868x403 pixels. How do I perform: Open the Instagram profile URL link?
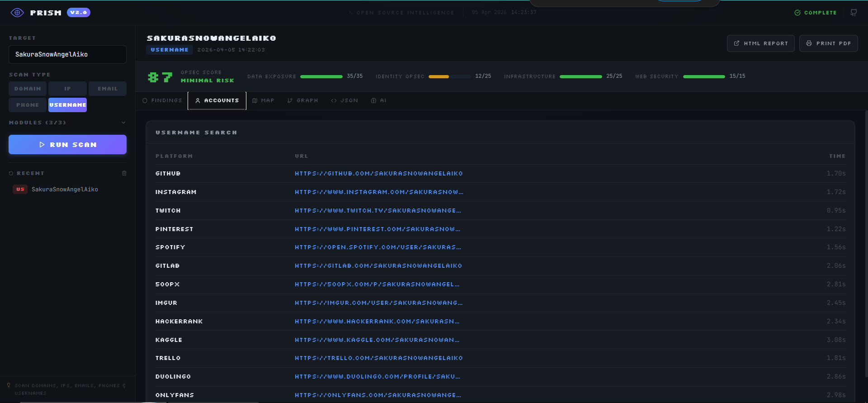click(x=379, y=192)
